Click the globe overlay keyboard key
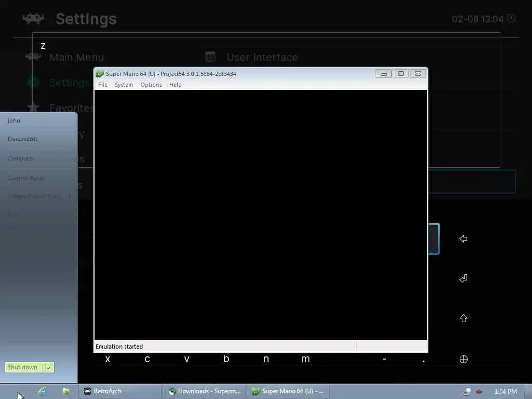The height and width of the screenshot is (399, 532). click(463, 360)
